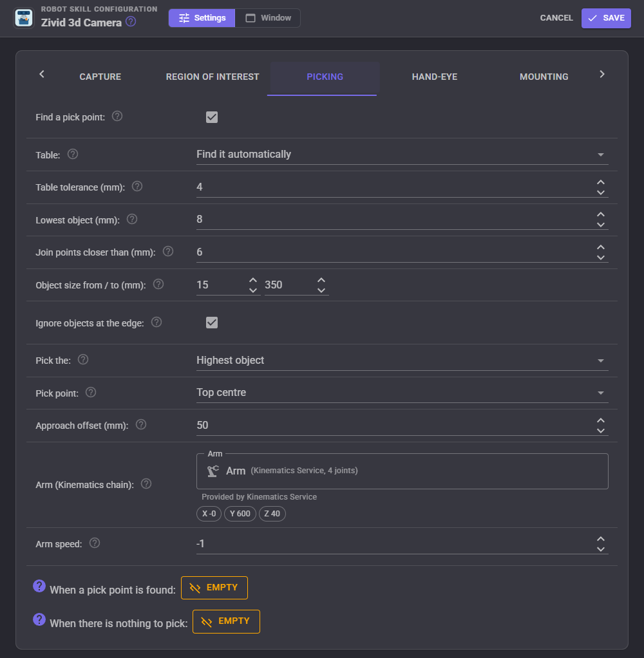Viewport: 644px width, 658px height.
Task: Open help for Lowest object
Action: [x=132, y=219]
